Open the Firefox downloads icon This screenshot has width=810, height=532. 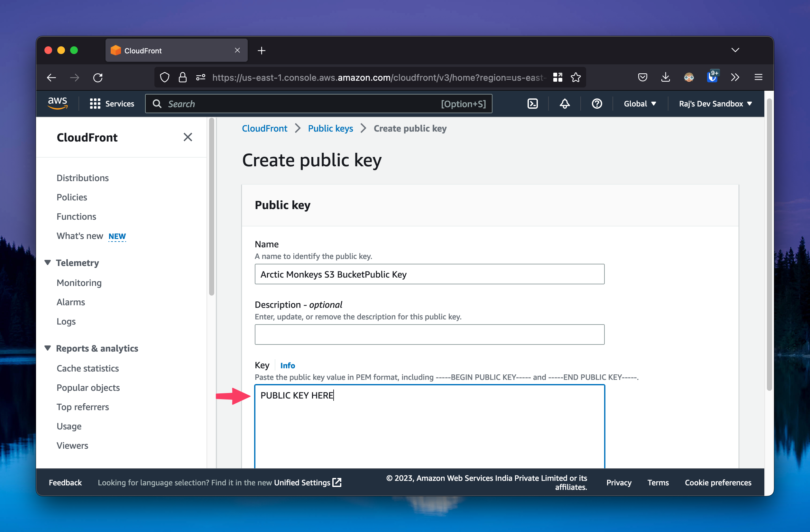(x=665, y=78)
